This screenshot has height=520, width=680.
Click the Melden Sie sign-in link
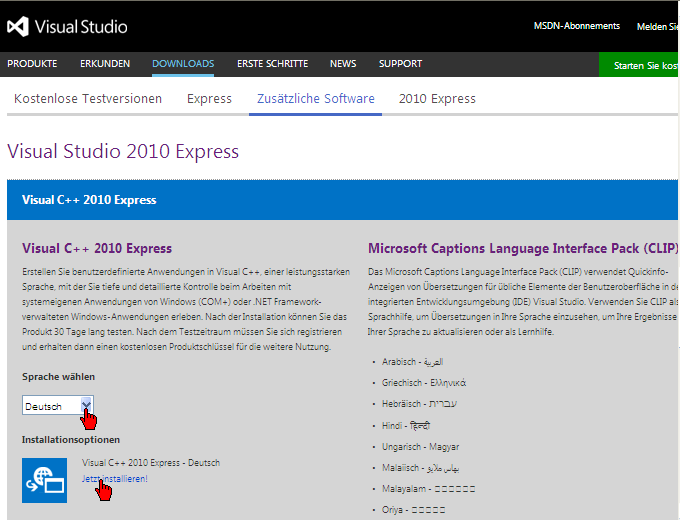657,26
